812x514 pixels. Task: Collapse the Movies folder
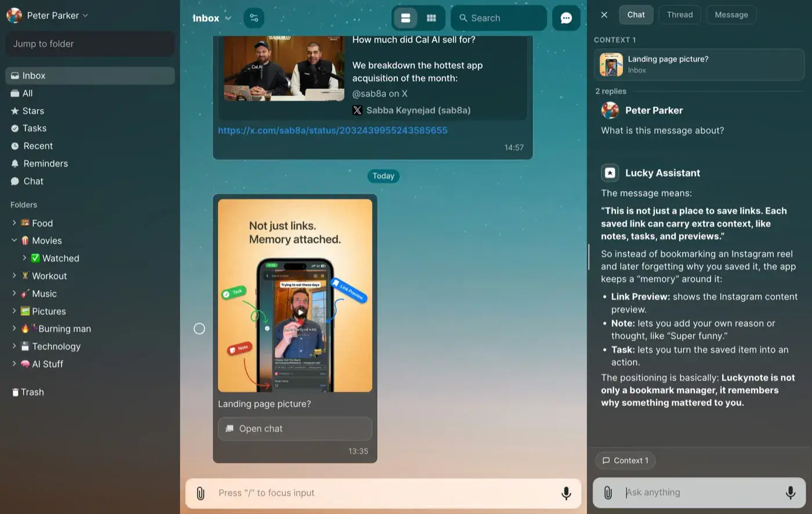click(14, 240)
